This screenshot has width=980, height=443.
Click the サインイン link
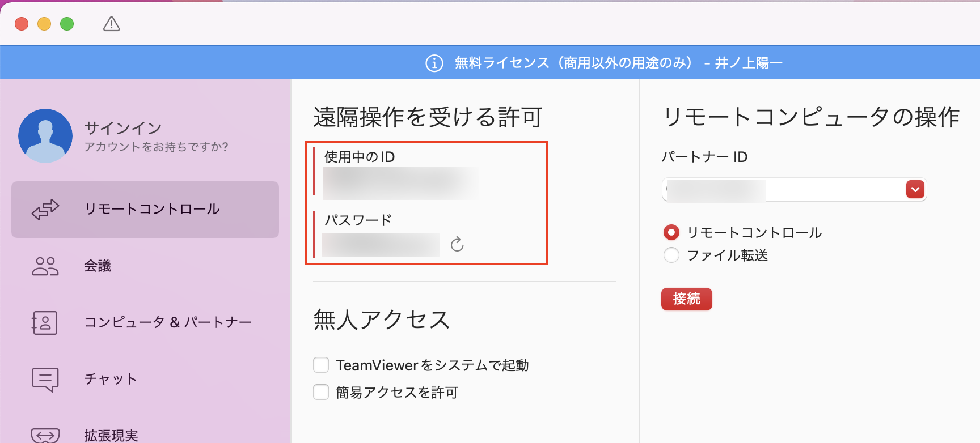[123, 128]
